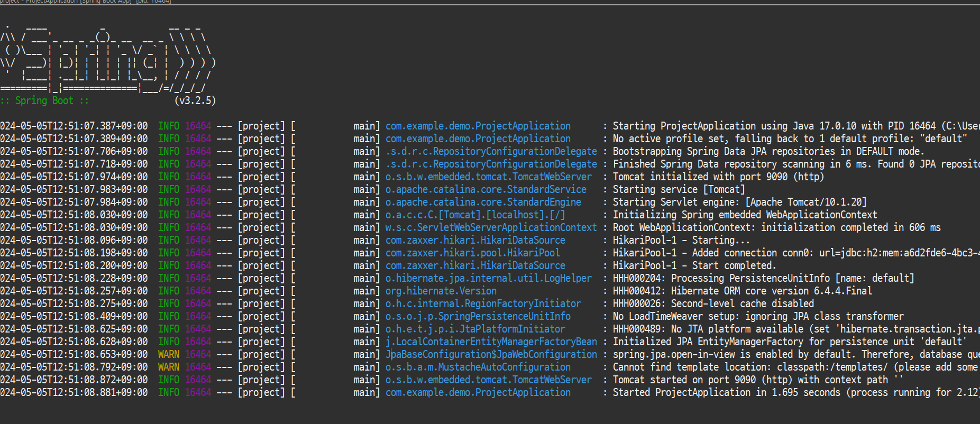Click the timestamp 12:51:07.387+09:00
This screenshot has height=424, width=980.
[x=74, y=126]
